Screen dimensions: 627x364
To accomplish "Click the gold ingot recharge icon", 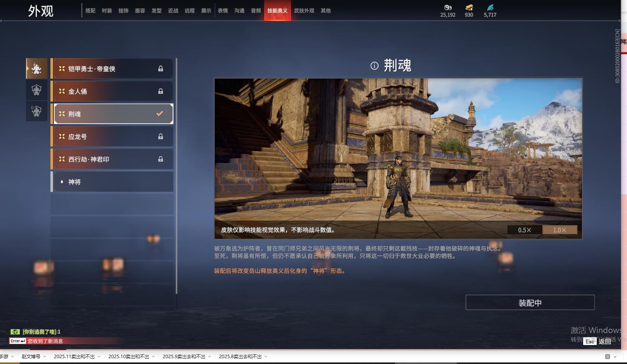I will tap(469, 7).
